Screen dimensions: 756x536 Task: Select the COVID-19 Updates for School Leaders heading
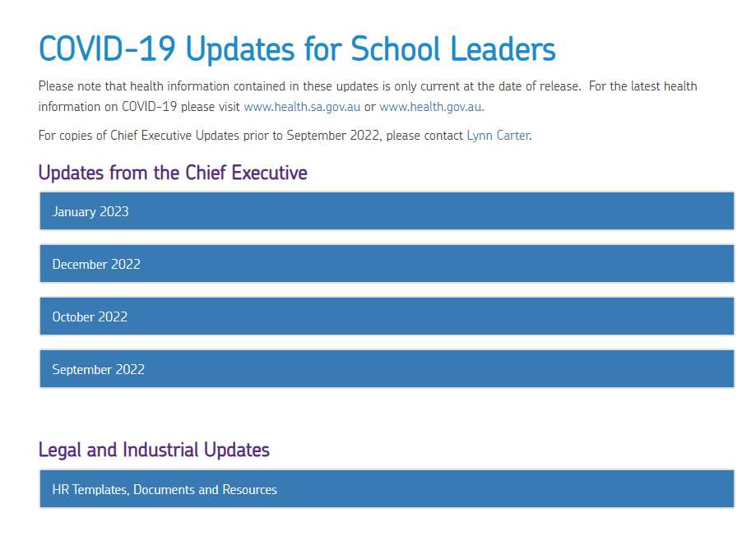click(x=297, y=49)
